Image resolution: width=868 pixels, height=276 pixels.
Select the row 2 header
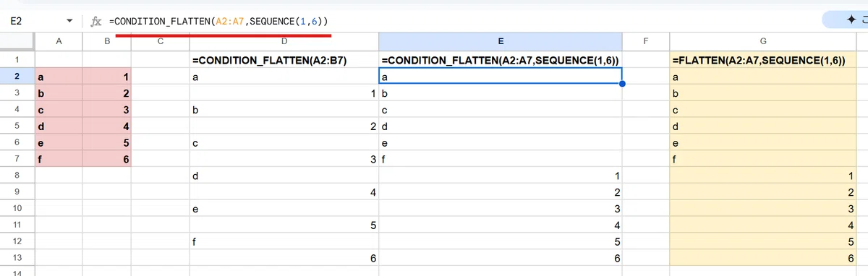click(17, 77)
